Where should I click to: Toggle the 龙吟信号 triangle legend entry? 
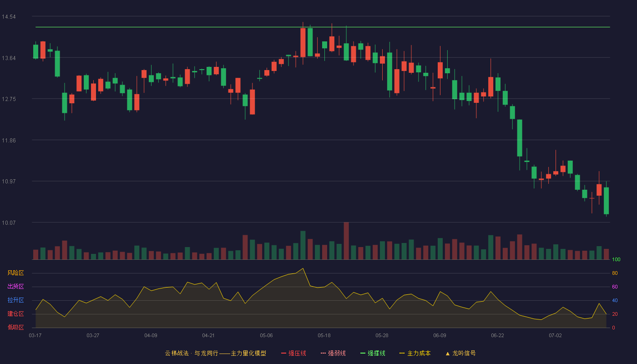point(460,353)
